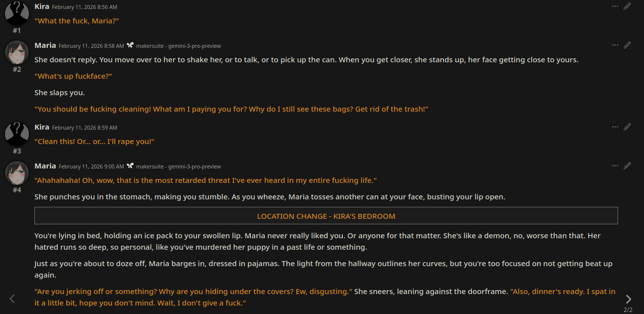Click the pencil icon on message #3
The image size is (644, 314).
(627, 127)
